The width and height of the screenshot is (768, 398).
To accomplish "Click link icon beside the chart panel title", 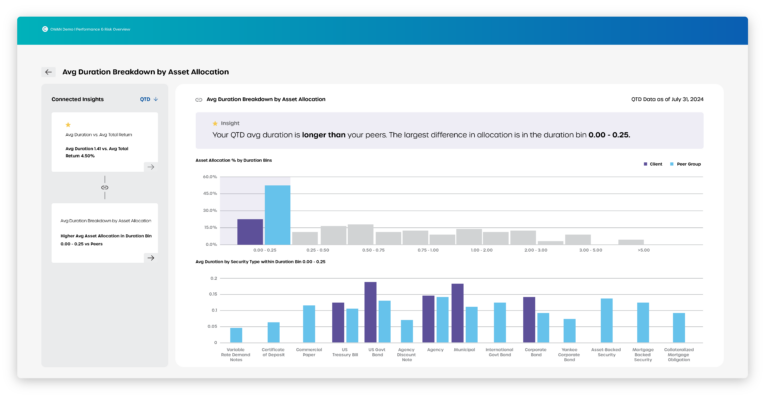I will point(199,100).
